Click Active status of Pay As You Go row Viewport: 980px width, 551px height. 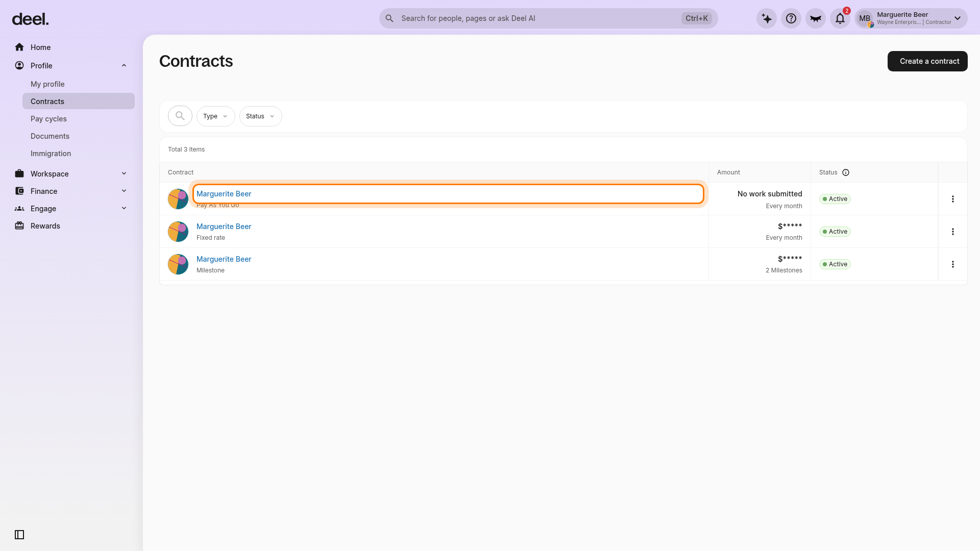click(x=835, y=199)
